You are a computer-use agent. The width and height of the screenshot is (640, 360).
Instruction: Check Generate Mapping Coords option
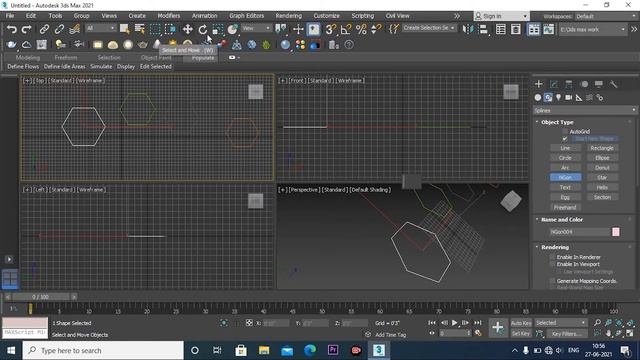pyautogui.click(x=552, y=281)
